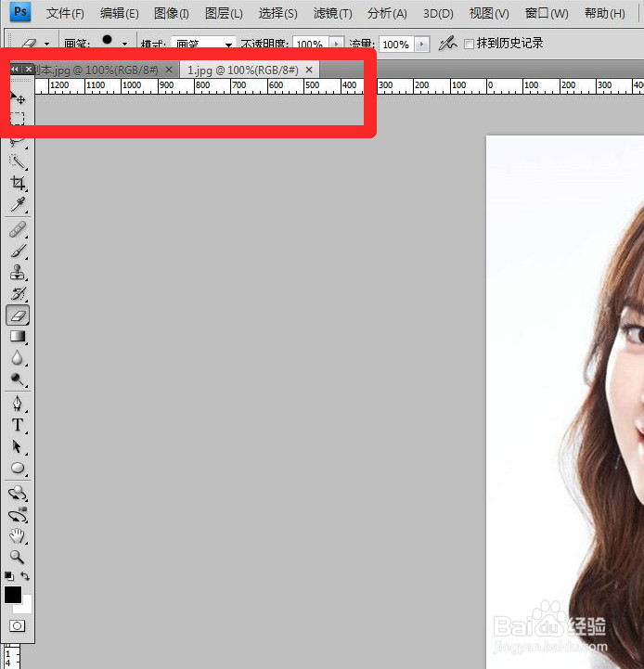Select the Dodge tool
This screenshot has height=669, width=644.
click(18, 380)
